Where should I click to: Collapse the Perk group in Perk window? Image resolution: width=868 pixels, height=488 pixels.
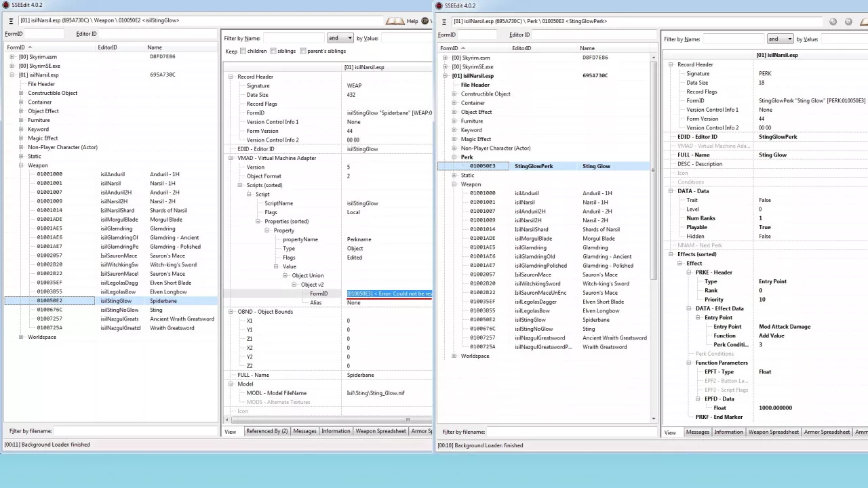tap(454, 157)
